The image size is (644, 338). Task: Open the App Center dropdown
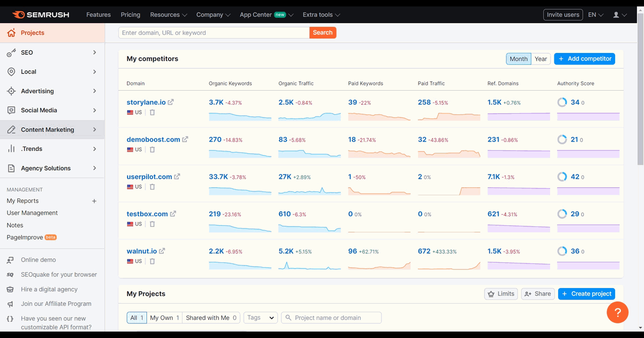click(267, 14)
